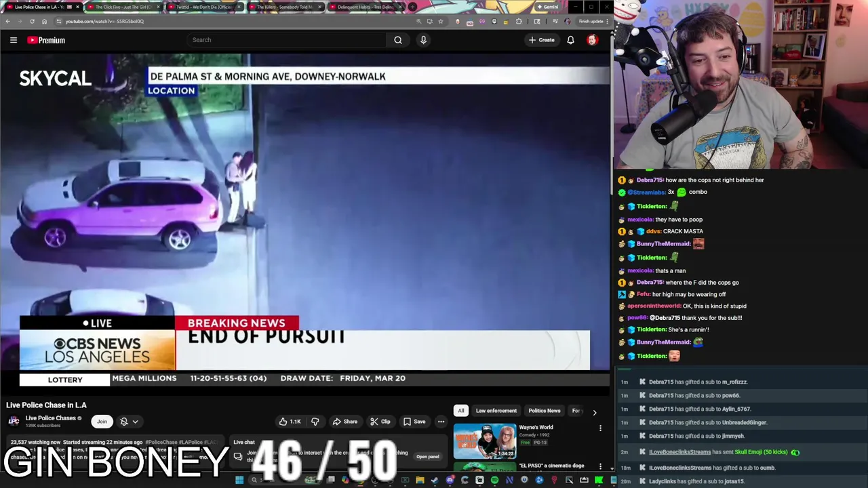Click 'gifted a sub to UnbreadedGinger' entry
The image size is (868, 488).
pyautogui.click(x=708, y=423)
